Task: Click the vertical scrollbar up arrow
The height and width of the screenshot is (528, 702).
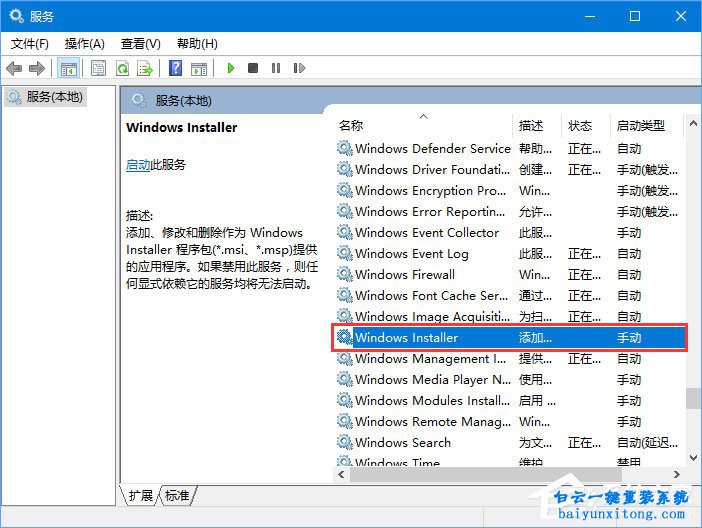Action: pyautogui.click(x=693, y=123)
